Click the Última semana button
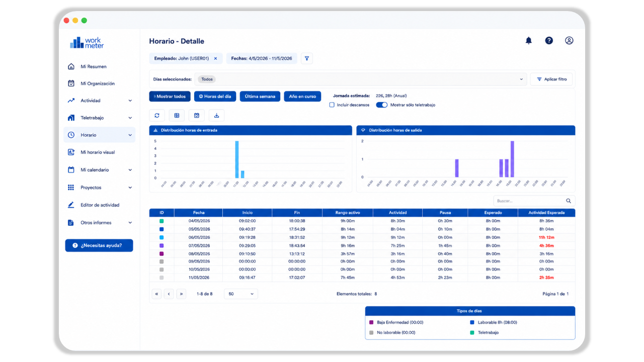This screenshot has width=644, height=362. point(260,97)
